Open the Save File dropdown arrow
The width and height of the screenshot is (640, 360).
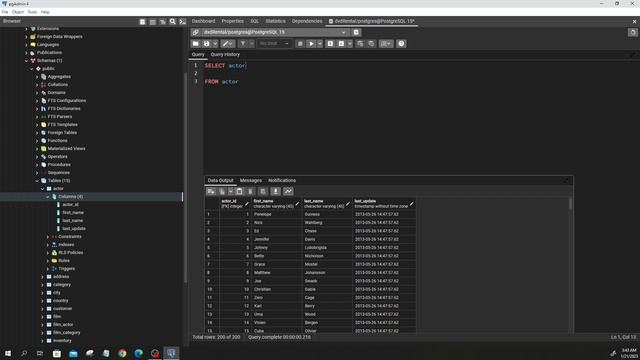[x=215, y=44]
